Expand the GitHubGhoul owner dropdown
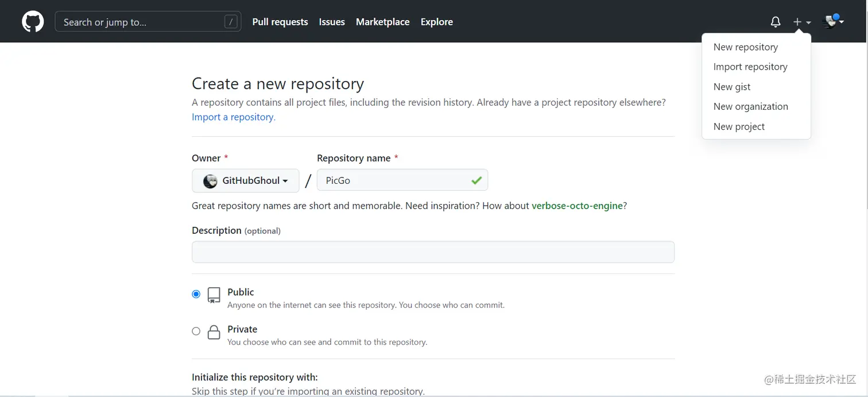Image resolution: width=868 pixels, height=397 pixels. pyautogui.click(x=246, y=180)
